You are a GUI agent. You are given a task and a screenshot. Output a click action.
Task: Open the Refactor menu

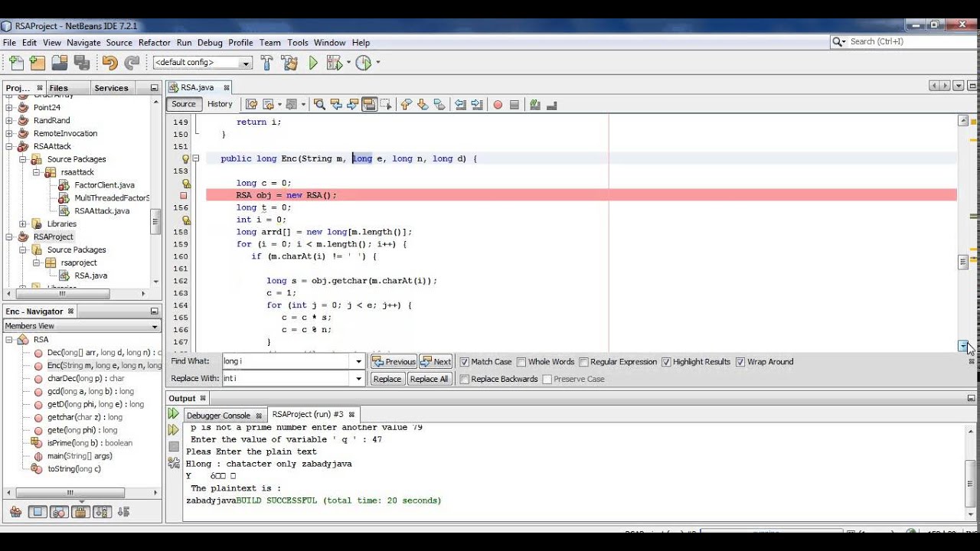pyautogui.click(x=154, y=43)
